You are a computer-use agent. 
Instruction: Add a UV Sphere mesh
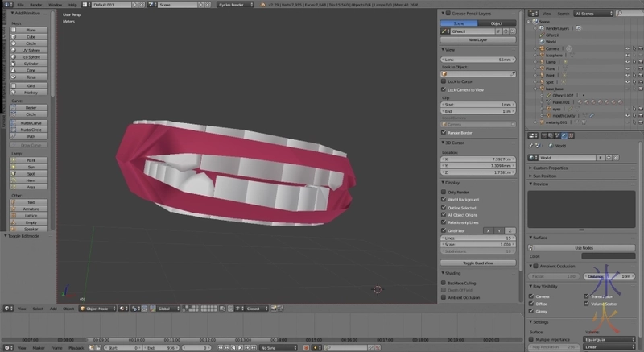(31, 50)
